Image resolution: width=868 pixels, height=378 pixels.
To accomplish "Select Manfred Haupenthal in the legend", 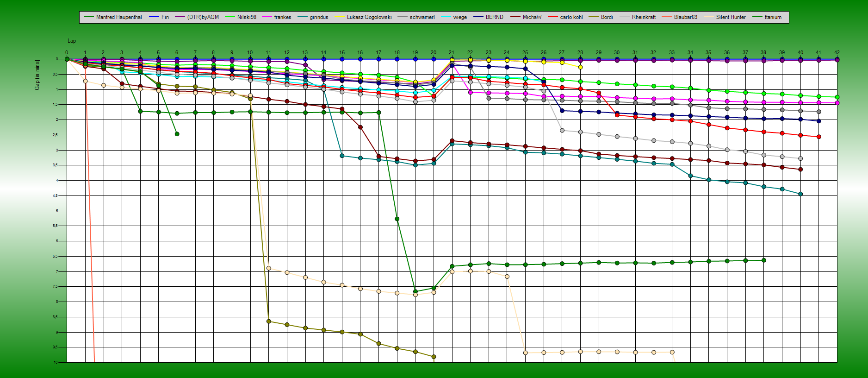I will [x=119, y=17].
